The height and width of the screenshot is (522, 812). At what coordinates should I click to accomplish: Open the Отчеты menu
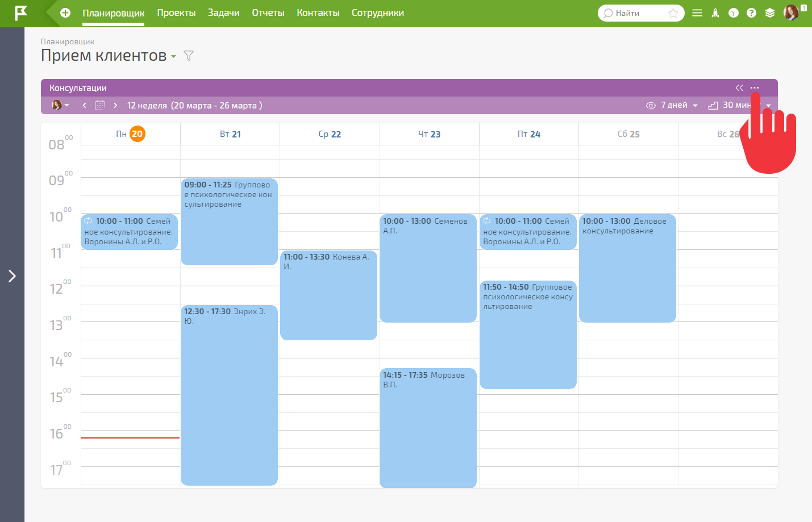coord(268,12)
